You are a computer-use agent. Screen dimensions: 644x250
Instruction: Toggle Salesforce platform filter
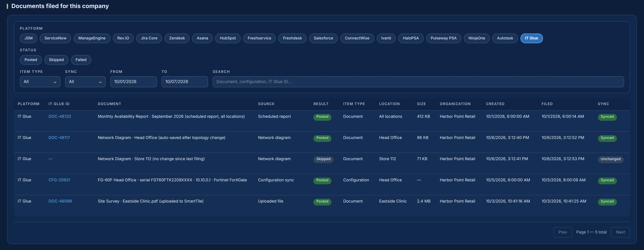(x=323, y=38)
